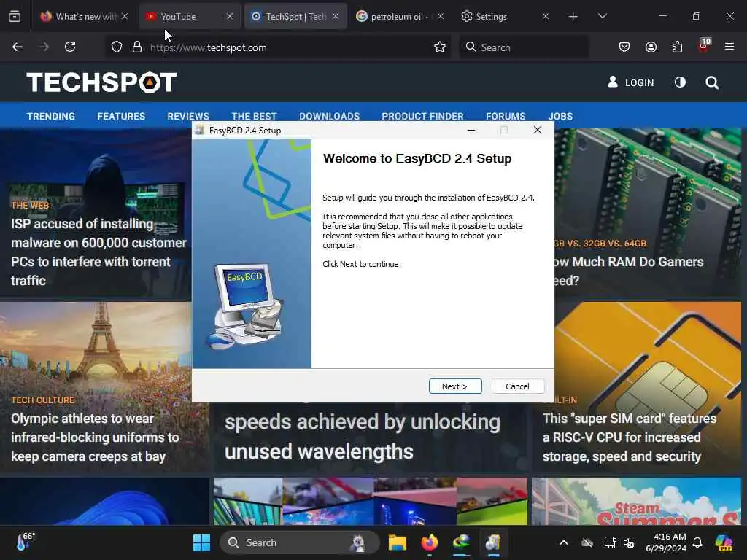Open the game collage thumbnail

point(371,502)
